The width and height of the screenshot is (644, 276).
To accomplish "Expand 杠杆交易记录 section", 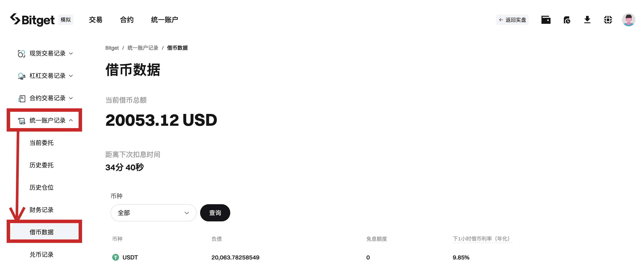I will pyautogui.click(x=45, y=76).
